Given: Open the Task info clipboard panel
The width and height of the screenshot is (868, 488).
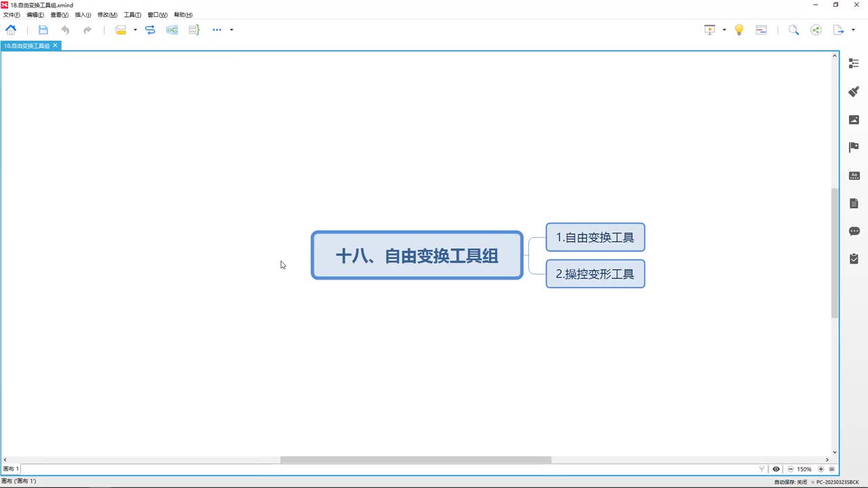Looking at the screenshot, I should (854, 259).
